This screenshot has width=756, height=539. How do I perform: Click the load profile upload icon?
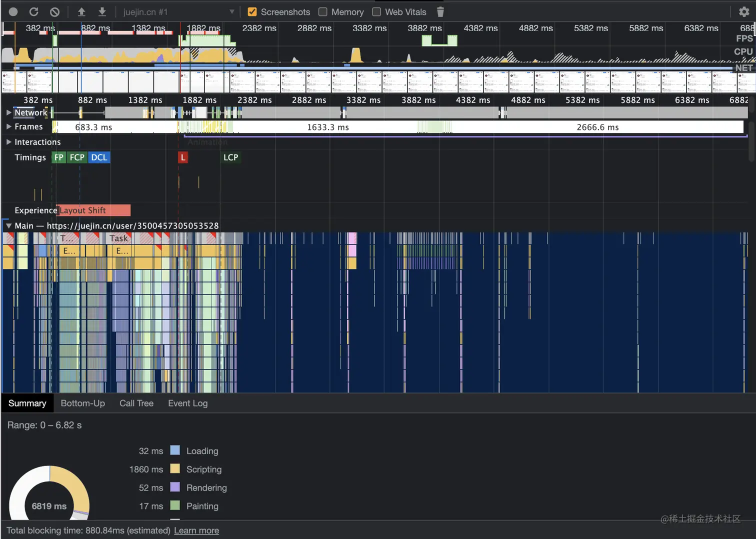coord(81,12)
